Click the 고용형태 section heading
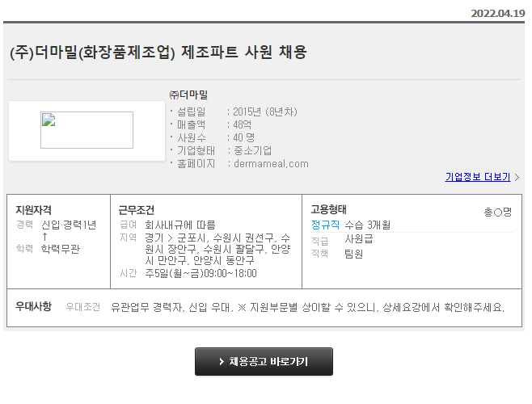This screenshot has width=532, height=404. click(x=328, y=209)
